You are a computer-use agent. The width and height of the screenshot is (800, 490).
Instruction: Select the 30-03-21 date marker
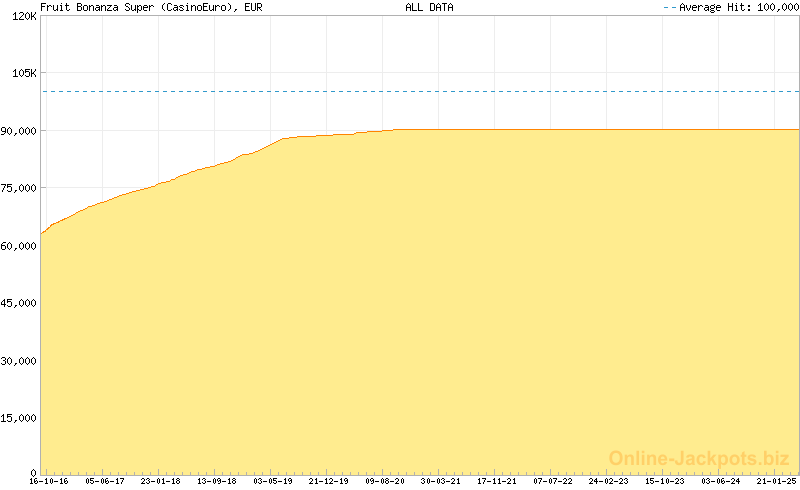pos(441,481)
